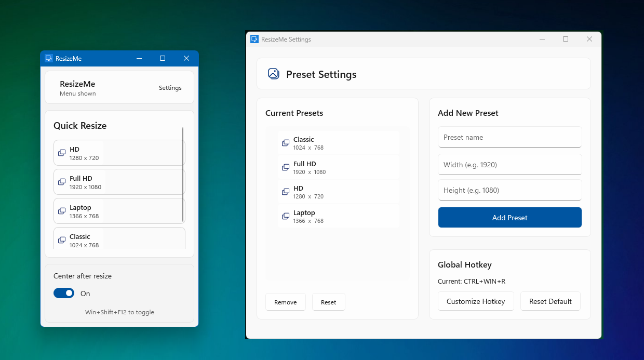Click the monitor icon beside Full HD in Quick Resize
Image resolution: width=644 pixels, height=360 pixels.
pos(62,182)
